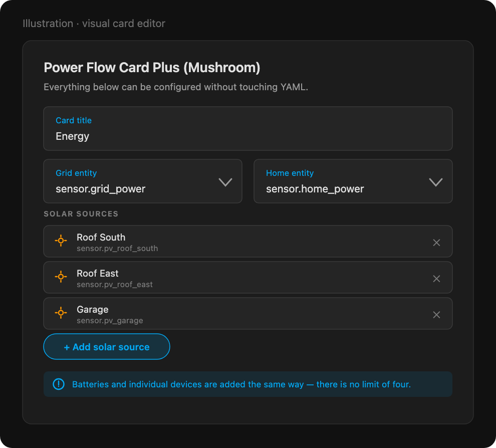Remove the Roof East solar source
496x448 pixels.
(436, 279)
